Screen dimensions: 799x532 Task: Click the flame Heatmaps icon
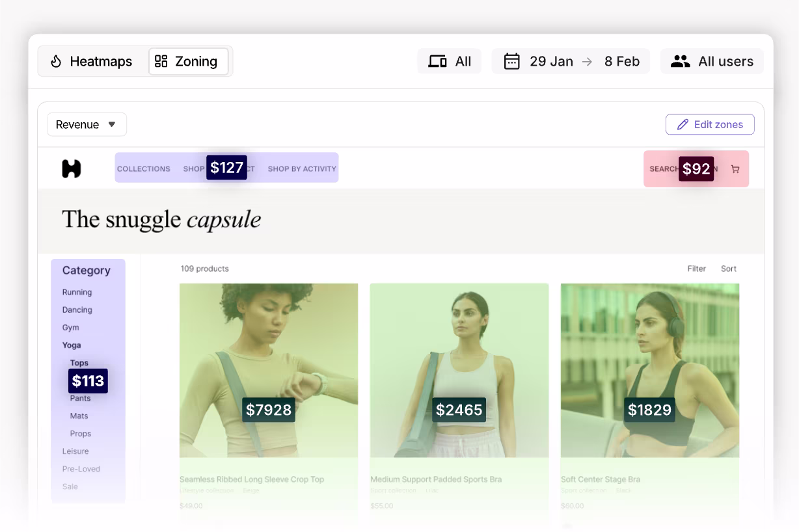pos(56,61)
